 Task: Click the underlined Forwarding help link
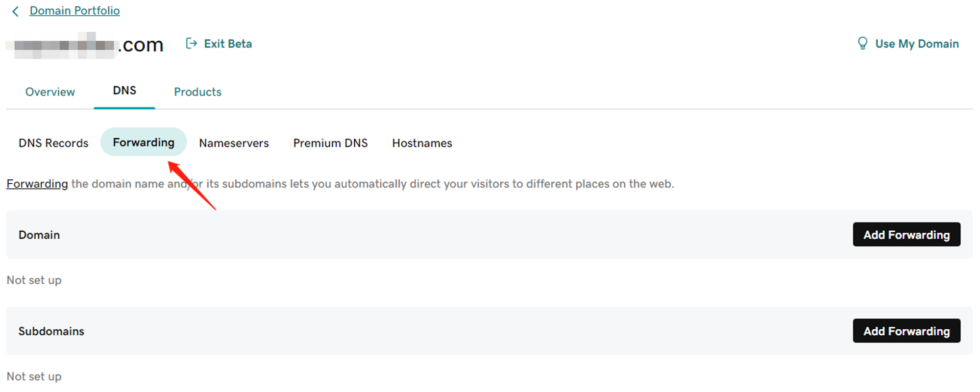pos(37,184)
